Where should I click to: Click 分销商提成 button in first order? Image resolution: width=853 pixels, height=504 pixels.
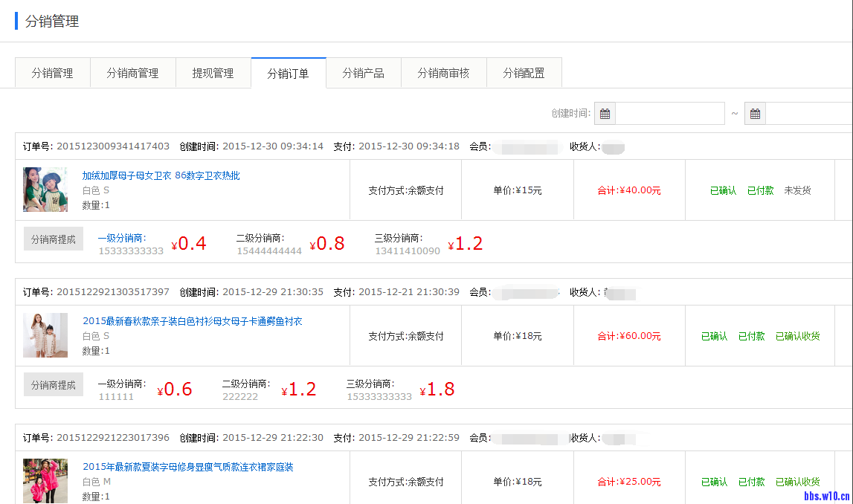click(x=54, y=239)
